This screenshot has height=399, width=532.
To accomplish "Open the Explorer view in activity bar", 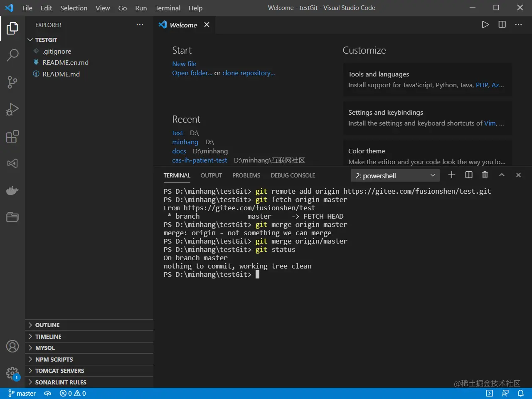I will click(x=12, y=28).
